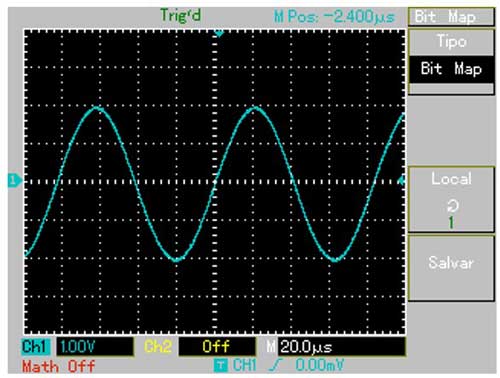Click the rotary knob icon under Local

pos(452,206)
